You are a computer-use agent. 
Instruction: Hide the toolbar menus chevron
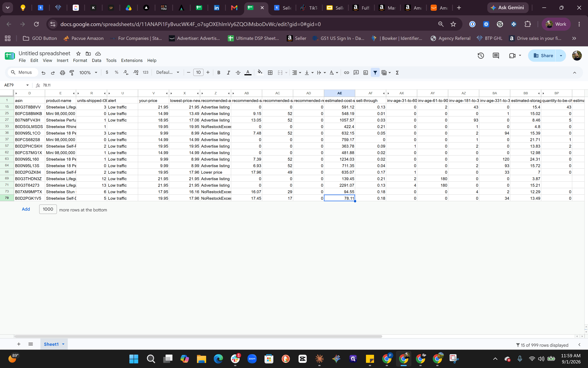[574, 72]
